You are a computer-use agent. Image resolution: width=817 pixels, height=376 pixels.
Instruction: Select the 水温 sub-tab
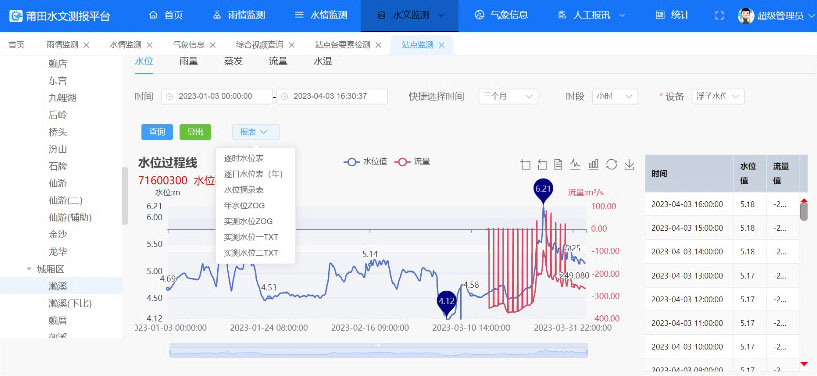(x=323, y=61)
